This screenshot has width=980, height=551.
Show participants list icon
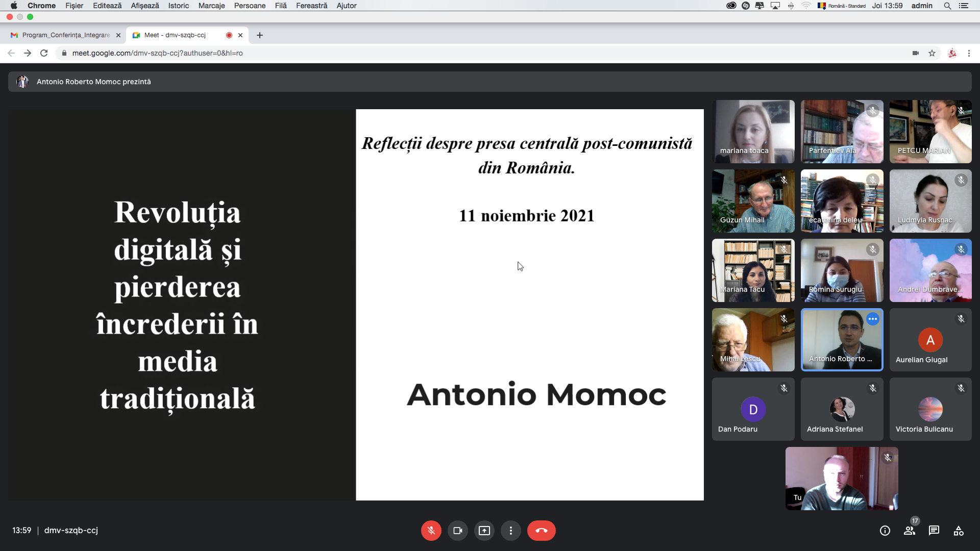(910, 531)
